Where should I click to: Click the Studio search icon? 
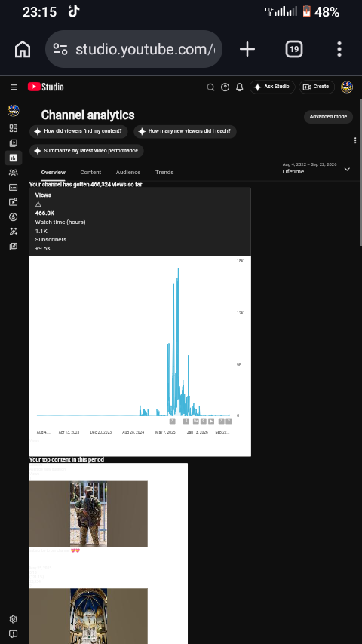(210, 87)
